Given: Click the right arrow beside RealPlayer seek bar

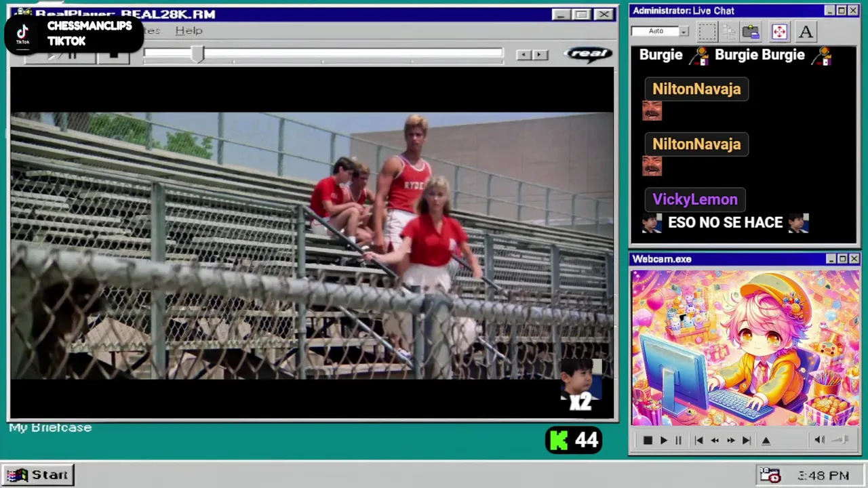Looking at the screenshot, I should [x=540, y=55].
